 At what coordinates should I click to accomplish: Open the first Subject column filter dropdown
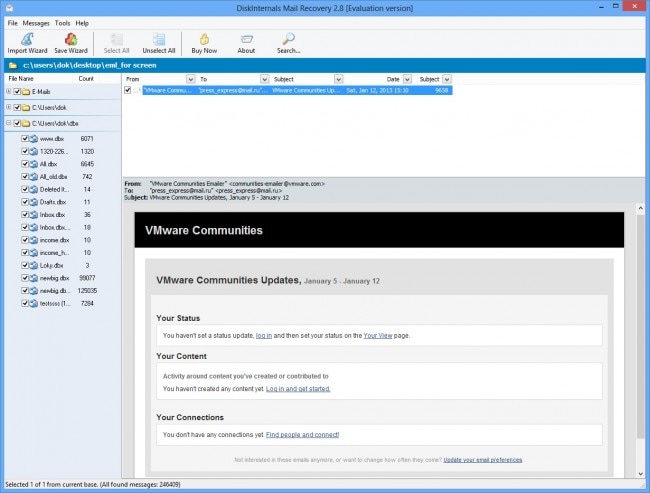pyautogui.click(x=338, y=79)
